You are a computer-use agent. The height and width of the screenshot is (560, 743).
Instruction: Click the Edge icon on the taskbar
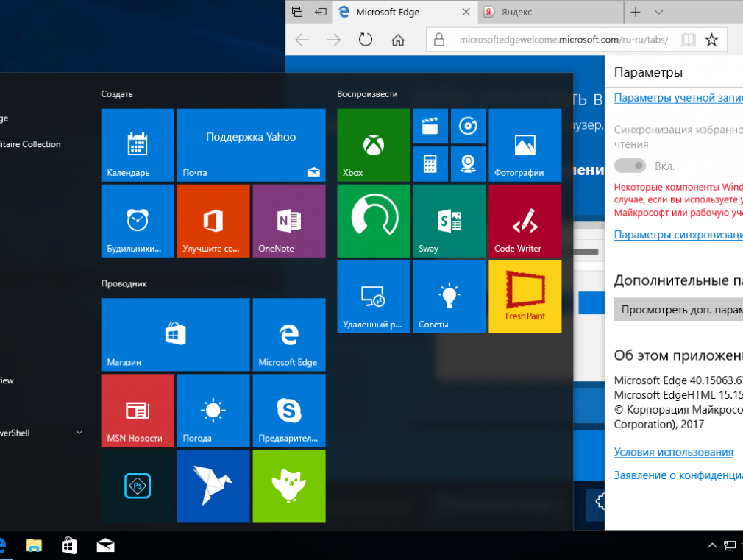click(x=3, y=546)
